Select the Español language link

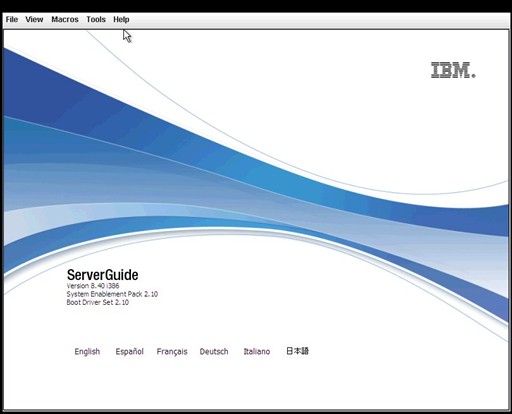pyautogui.click(x=129, y=352)
